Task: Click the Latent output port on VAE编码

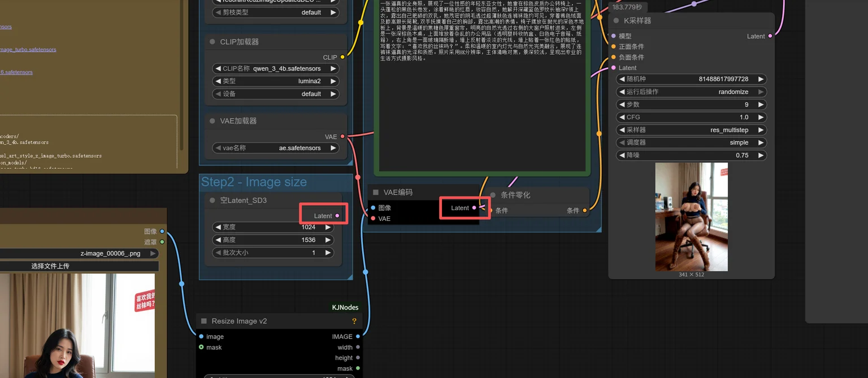Action: tap(474, 208)
